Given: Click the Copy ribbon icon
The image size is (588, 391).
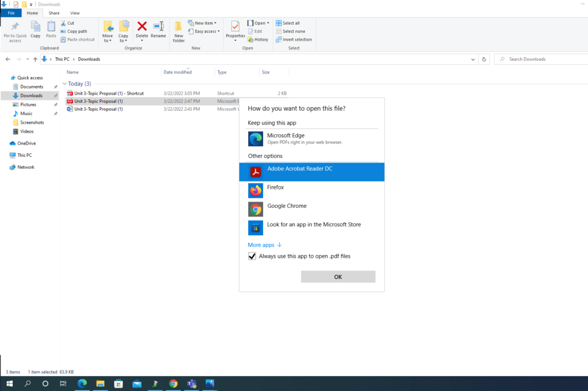Looking at the screenshot, I should 35,30.
